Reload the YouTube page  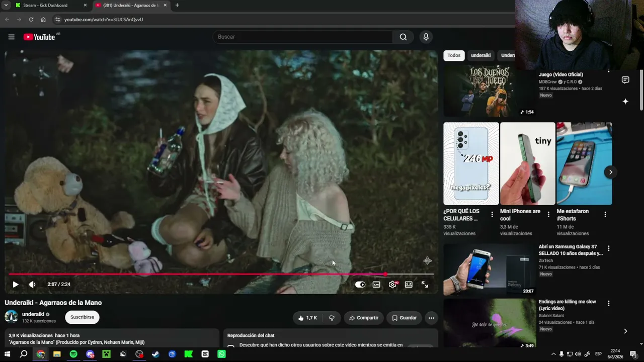(x=31, y=20)
